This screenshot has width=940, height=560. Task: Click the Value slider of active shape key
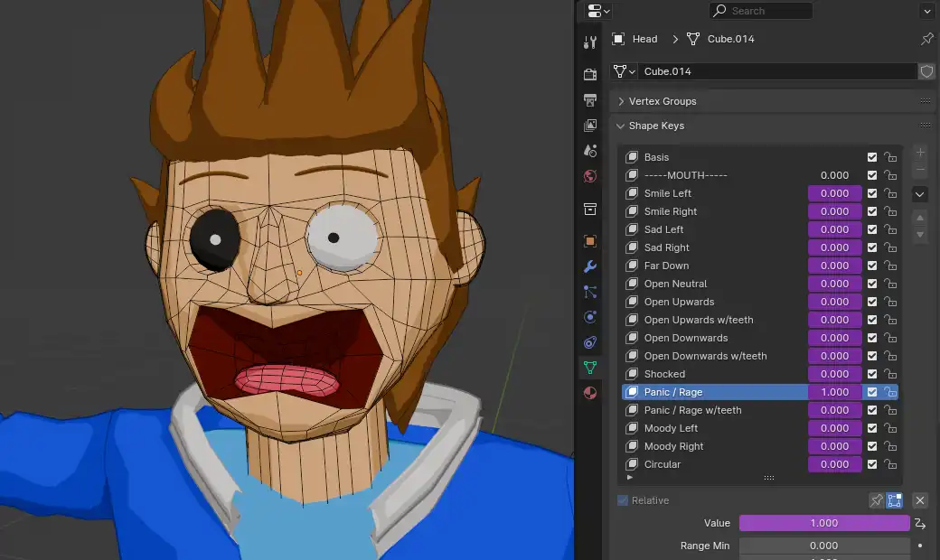tap(823, 523)
